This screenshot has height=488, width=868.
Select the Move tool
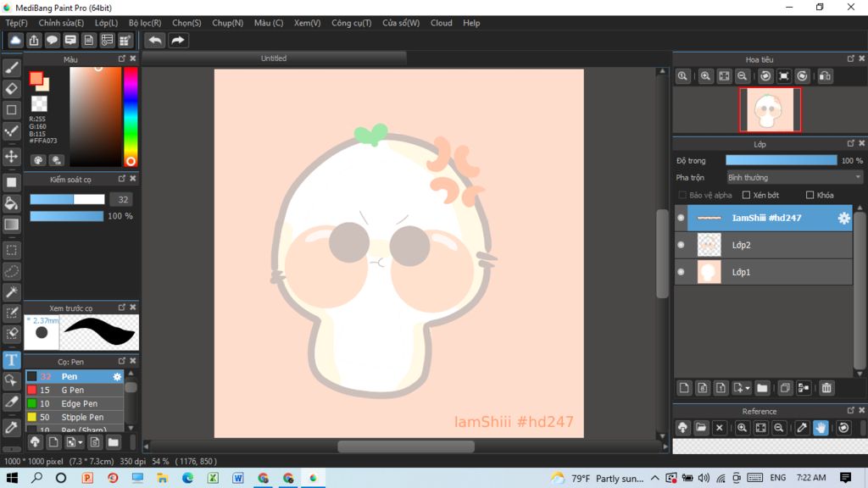12,157
